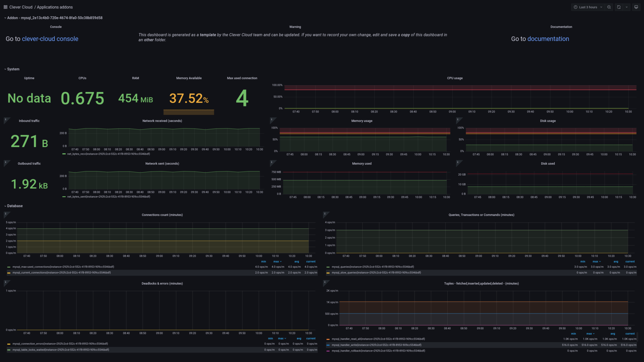Image resolution: width=644 pixels, height=362 pixels.
Task: Open the clever-cloud console link
Action: (50, 39)
